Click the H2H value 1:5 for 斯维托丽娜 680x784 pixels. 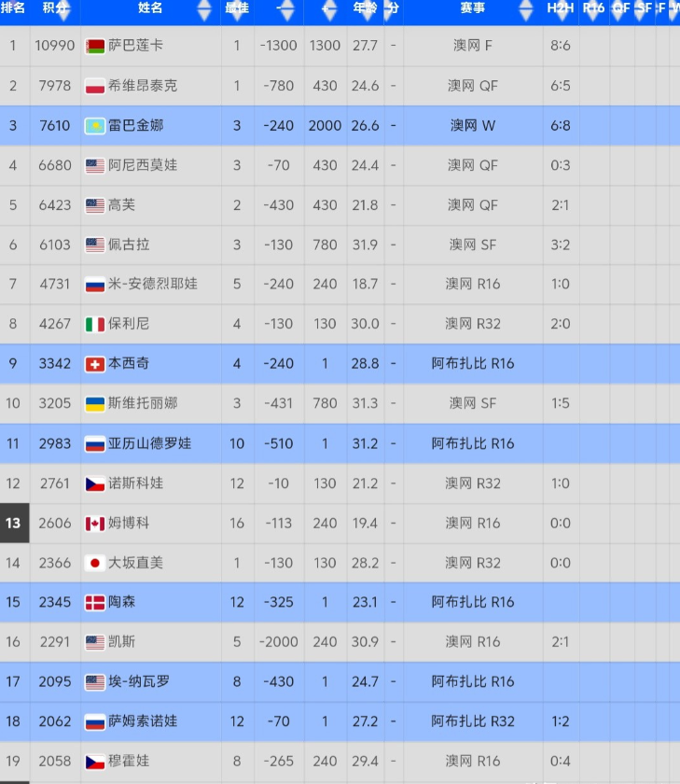point(561,403)
